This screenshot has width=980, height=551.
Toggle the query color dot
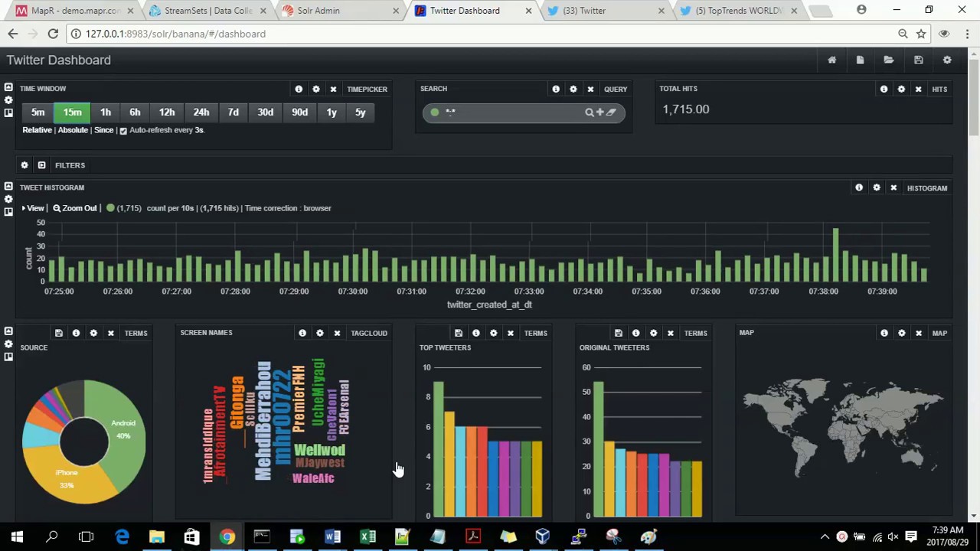pyautogui.click(x=434, y=112)
